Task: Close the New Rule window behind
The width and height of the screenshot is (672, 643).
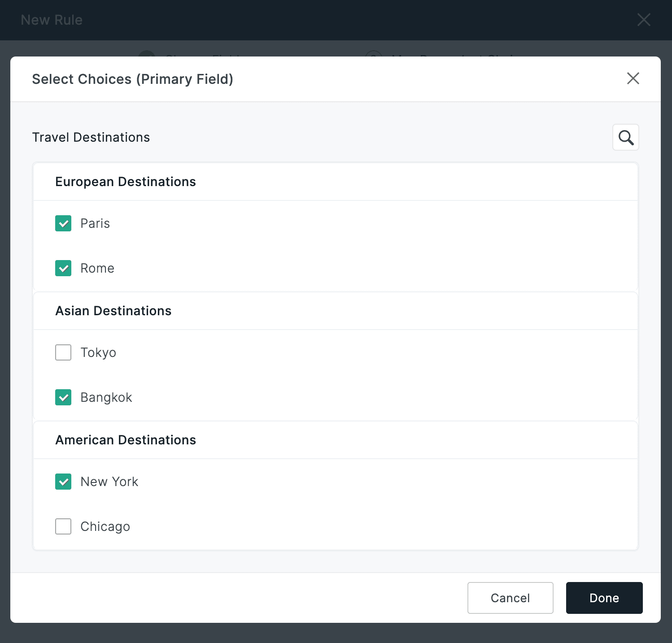Action: pos(644,20)
